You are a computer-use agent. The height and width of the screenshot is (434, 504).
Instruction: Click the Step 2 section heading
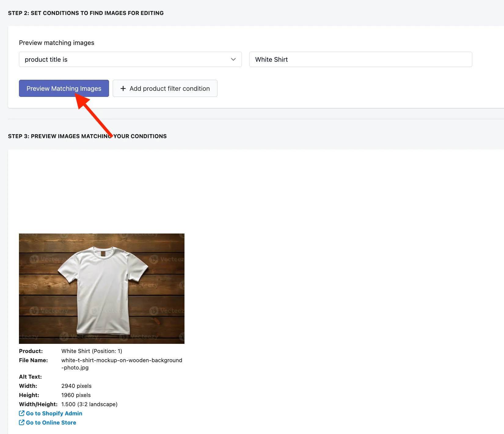point(86,13)
